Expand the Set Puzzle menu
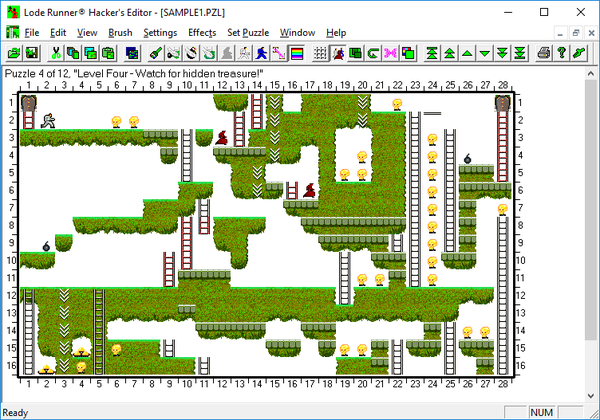The height and width of the screenshot is (420, 600). 249,32
